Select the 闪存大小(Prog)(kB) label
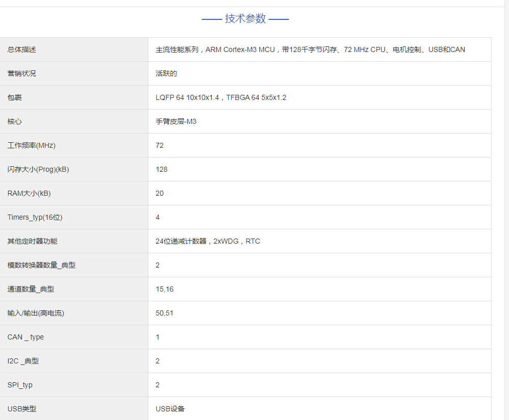Screen dimensions: 509x420 pos(38,170)
